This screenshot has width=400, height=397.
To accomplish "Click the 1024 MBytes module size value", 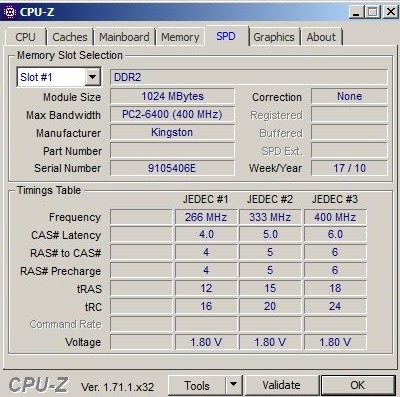I will click(x=172, y=96).
